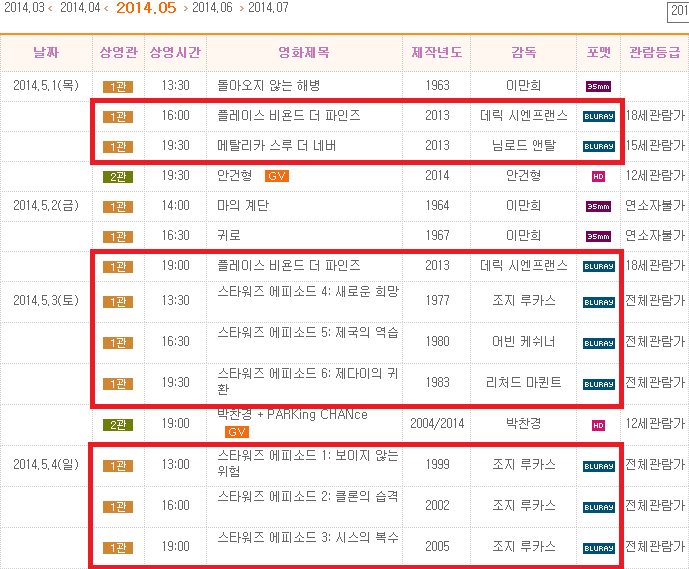Click BLURAY icon for 스타워즈 에피소드 6
The height and width of the screenshot is (569, 689).
click(x=598, y=384)
